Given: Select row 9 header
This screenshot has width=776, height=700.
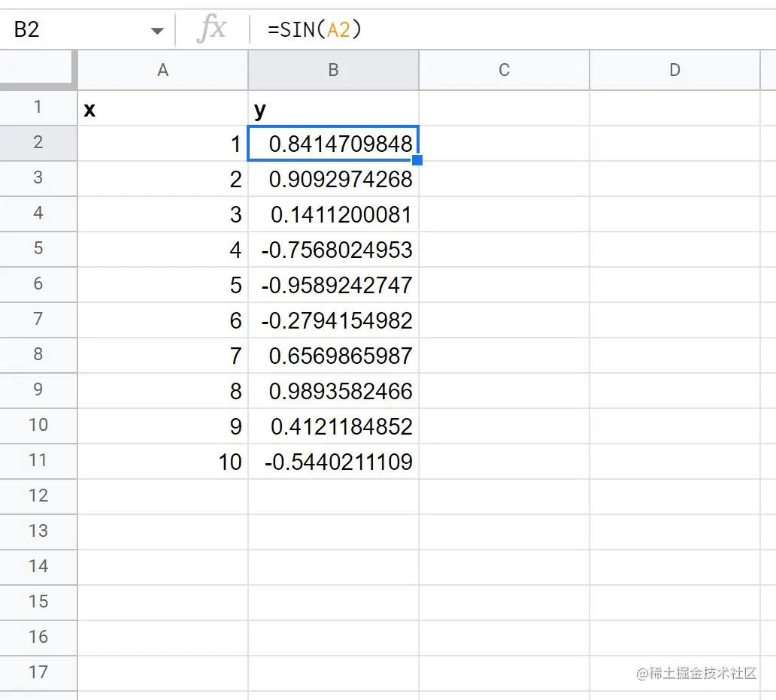Looking at the screenshot, I should (x=38, y=390).
